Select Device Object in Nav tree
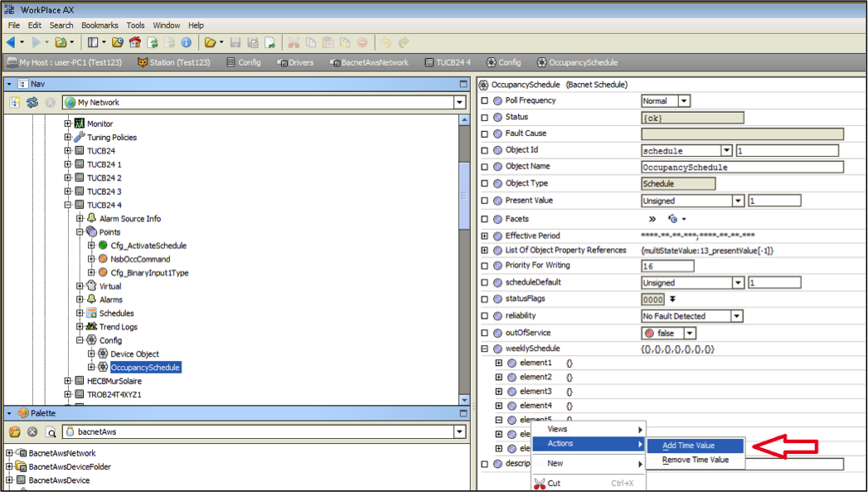This screenshot has height=492, width=868. [134, 354]
